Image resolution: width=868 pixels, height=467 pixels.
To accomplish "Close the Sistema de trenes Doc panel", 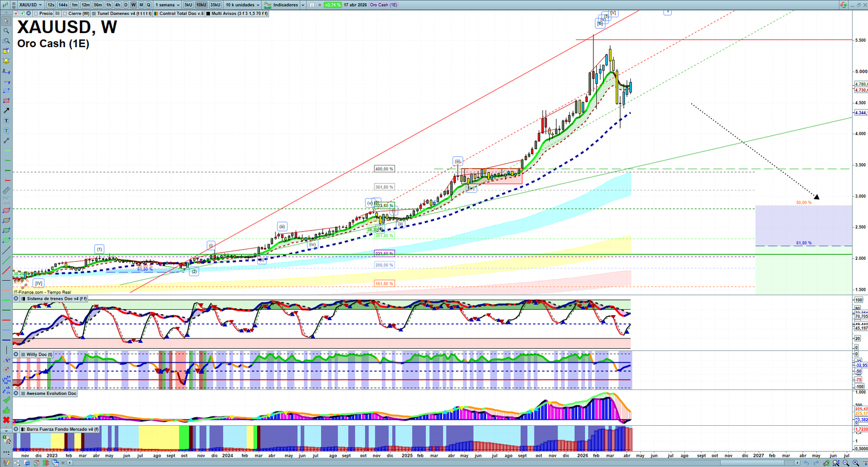I will click(x=16, y=299).
